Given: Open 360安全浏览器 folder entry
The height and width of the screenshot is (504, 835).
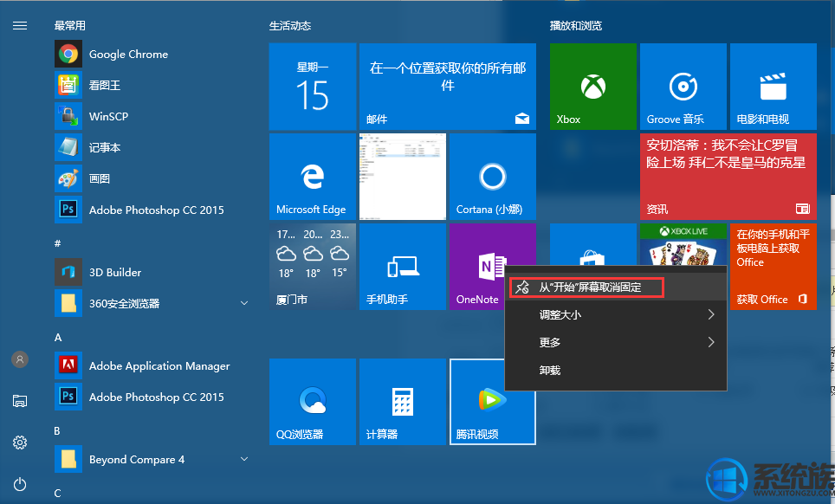Looking at the screenshot, I should 152,303.
